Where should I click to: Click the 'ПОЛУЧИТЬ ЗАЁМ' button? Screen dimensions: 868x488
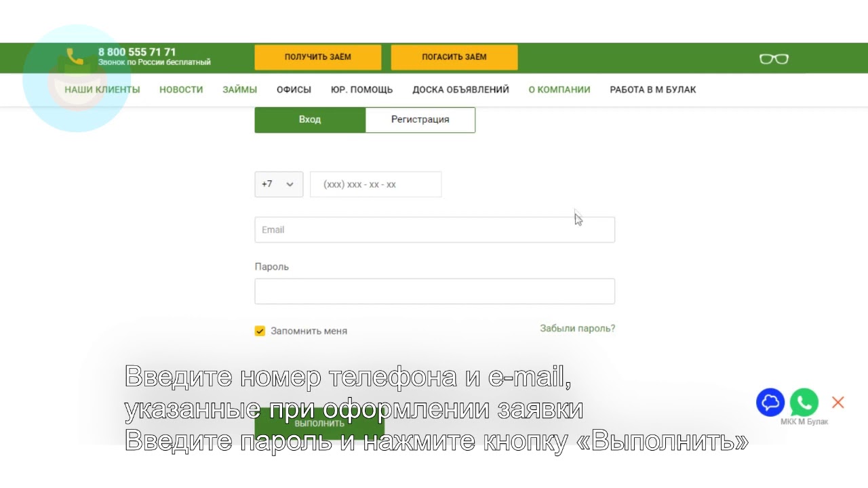[318, 58]
